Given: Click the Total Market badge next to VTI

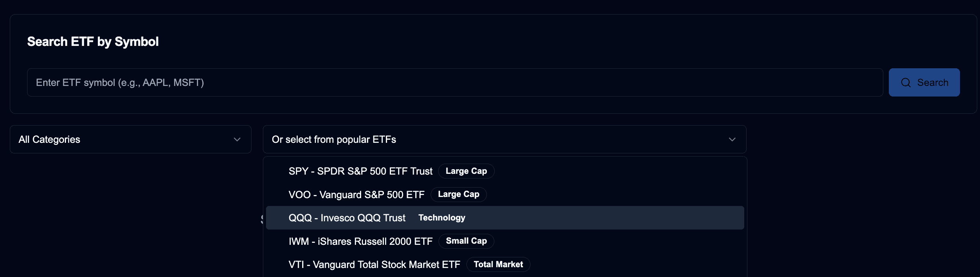Looking at the screenshot, I should 498,264.
